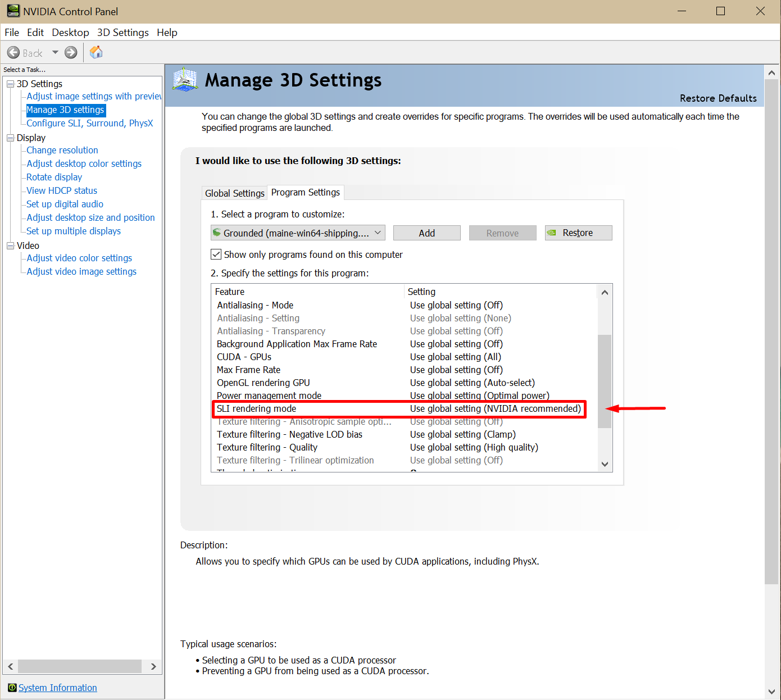
Task: Collapse the 3D Settings tree node
Action: (10, 84)
